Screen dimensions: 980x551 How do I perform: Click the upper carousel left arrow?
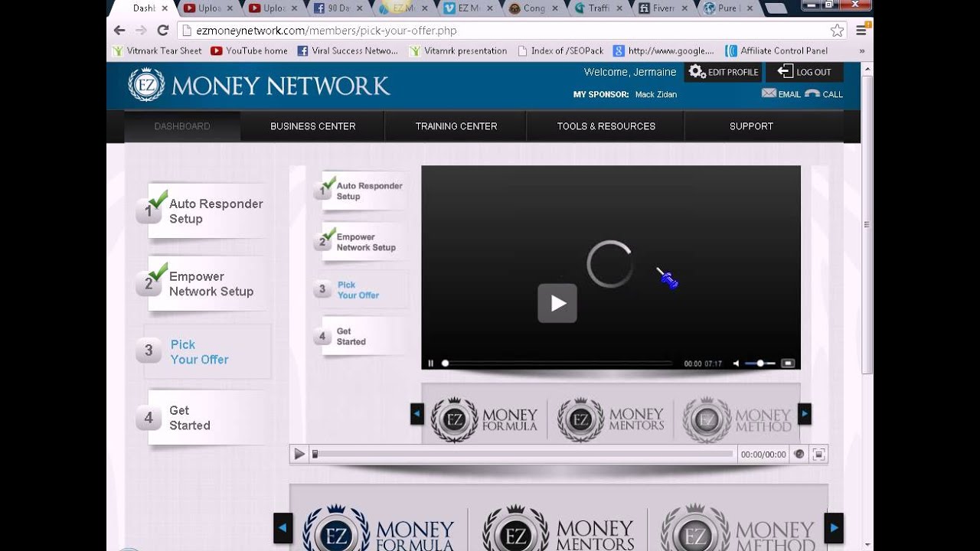(x=417, y=414)
